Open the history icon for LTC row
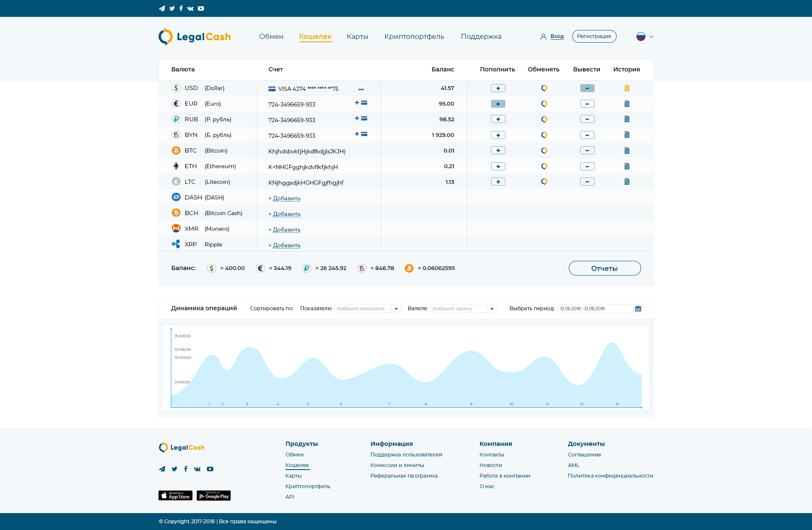 pos(627,182)
